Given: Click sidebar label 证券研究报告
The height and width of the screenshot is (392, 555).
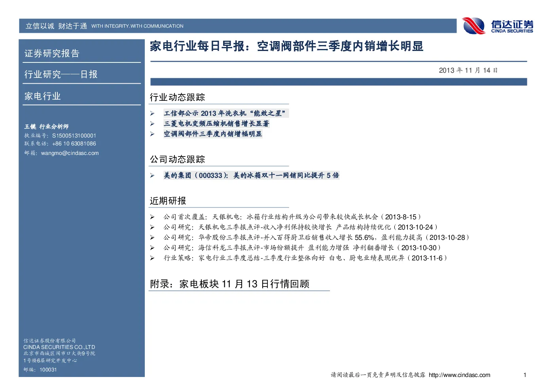Looking at the screenshot, I should [52, 53].
